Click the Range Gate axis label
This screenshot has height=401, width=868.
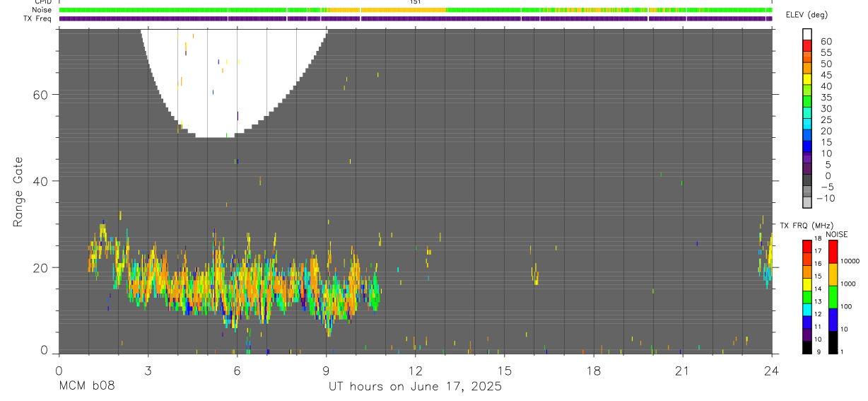tap(18, 192)
